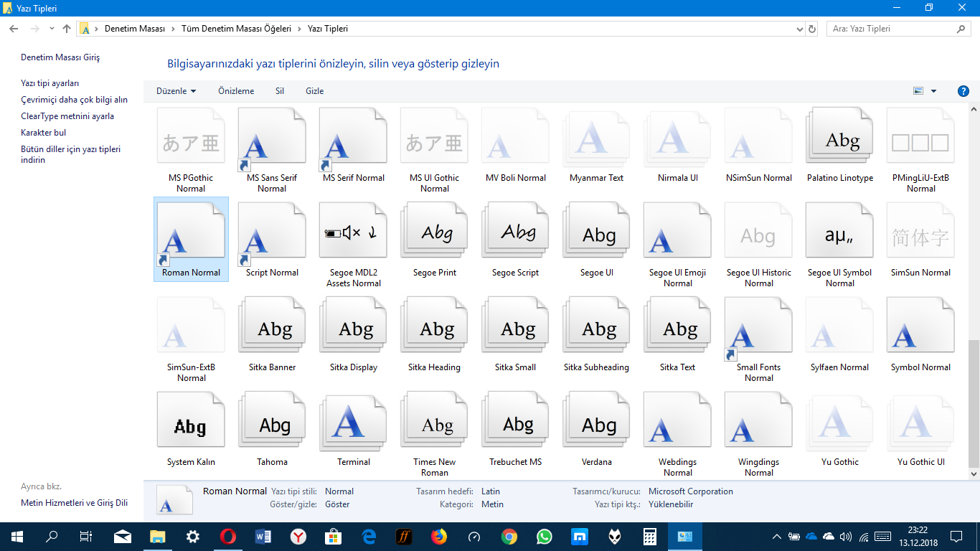Image resolution: width=980 pixels, height=551 pixels.
Task: Click Gizle to hide the font
Action: click(314, 91)
